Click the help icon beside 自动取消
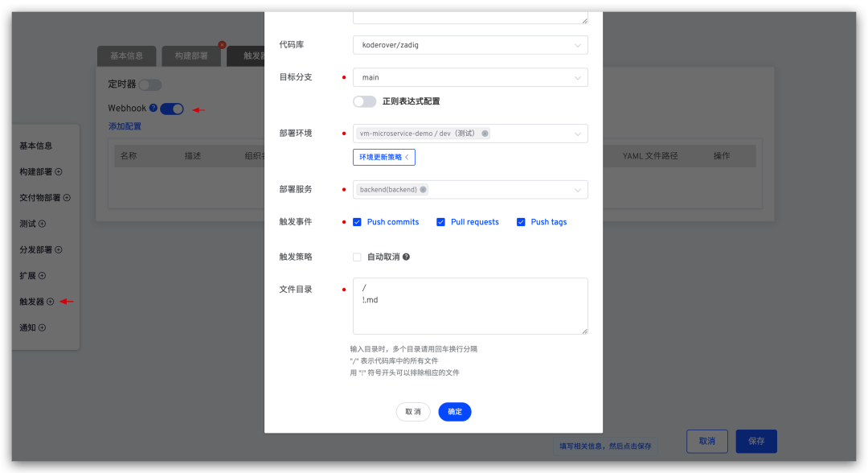Image resolution: width=868 pixels, height=473 pixels. click(x=407, y=257)
